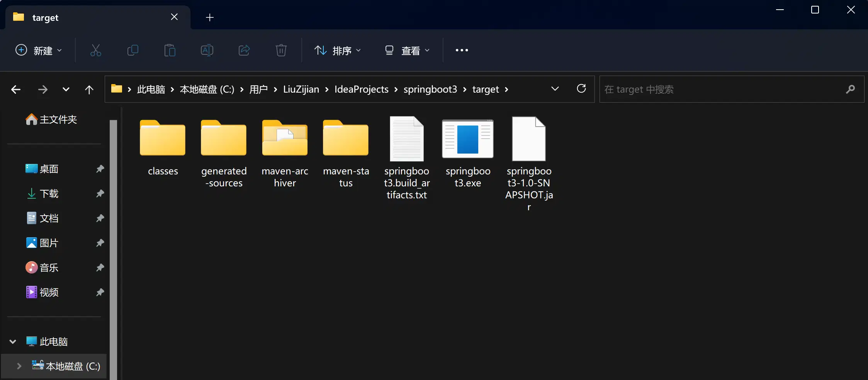Open the see more (...) menu
The width and height of the screenshot is (868, 380).
click(x=461, y=50)
